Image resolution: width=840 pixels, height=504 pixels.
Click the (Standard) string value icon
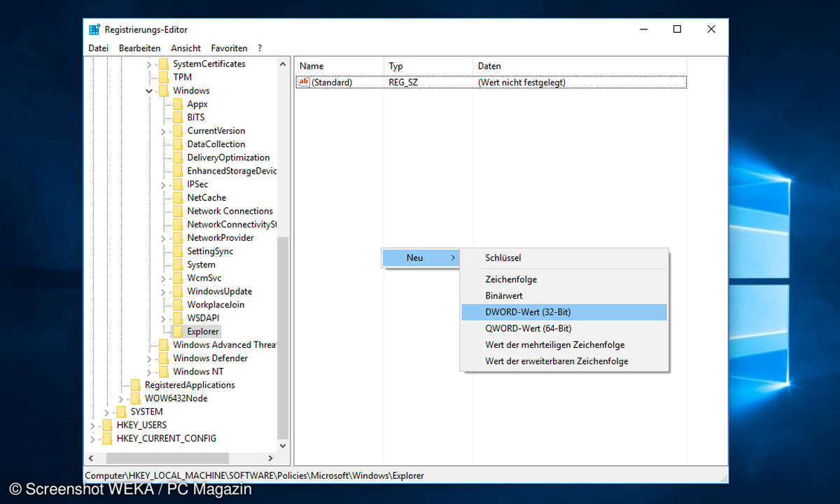tap(304, 82)
